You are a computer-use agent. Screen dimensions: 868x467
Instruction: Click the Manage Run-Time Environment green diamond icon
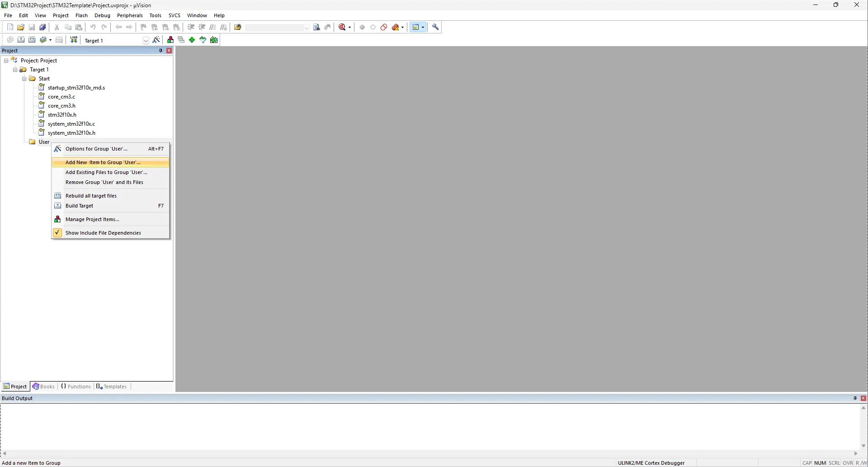[x=192, y=40]
